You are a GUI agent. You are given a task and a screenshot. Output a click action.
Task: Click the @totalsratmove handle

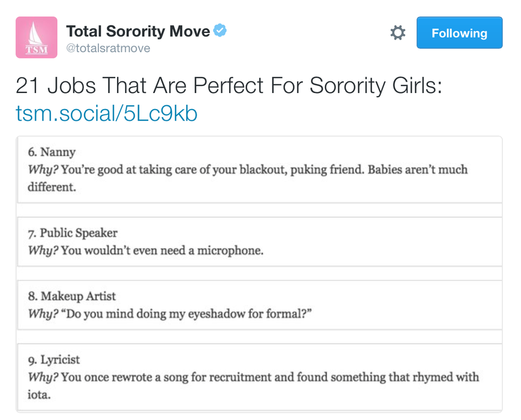[x=108, y=48]
